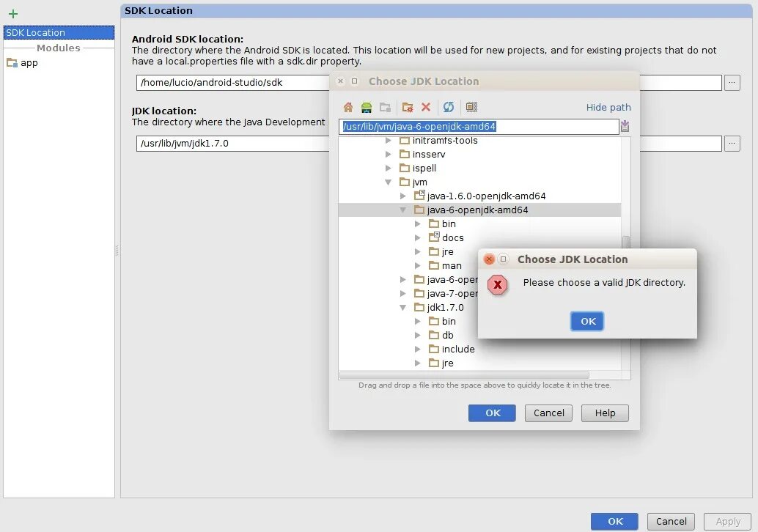Click symlink folder icon of java-1.6.0-openjdk-amd64
The width and height of the screenshot is (758, 532).
pos(419,195)
